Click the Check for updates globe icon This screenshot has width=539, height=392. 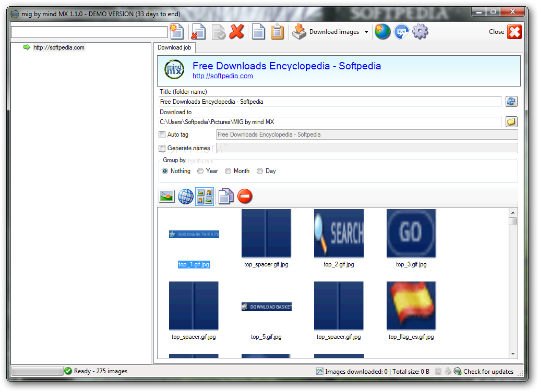click(458, 371)
